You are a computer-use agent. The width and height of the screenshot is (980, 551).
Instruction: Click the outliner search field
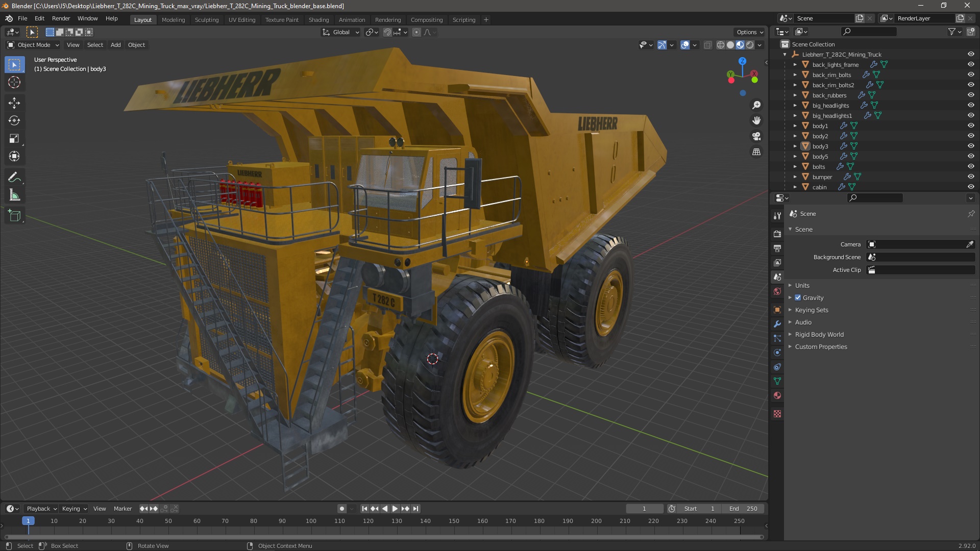pos(868,32)
